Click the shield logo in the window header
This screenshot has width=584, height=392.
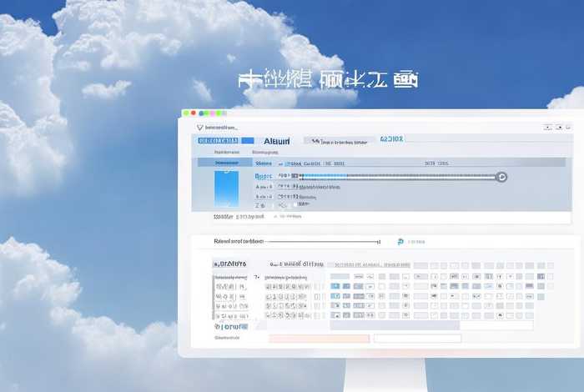[x=200, y=128]
